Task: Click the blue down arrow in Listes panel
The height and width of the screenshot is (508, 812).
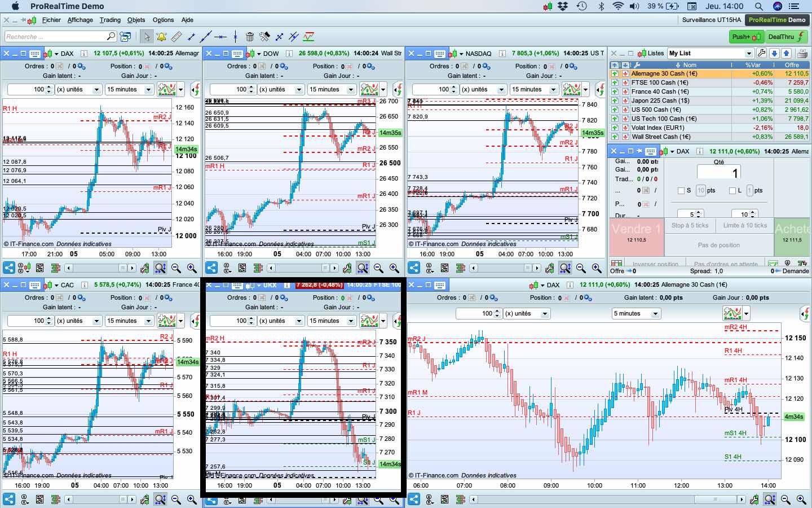Action: coord(774,53)
